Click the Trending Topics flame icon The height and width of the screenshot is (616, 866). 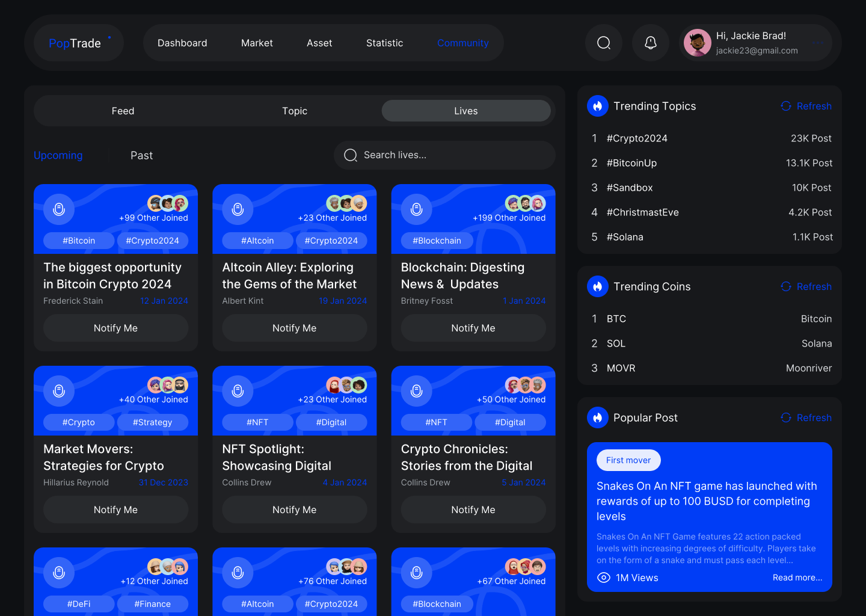[x=598, y=106]
